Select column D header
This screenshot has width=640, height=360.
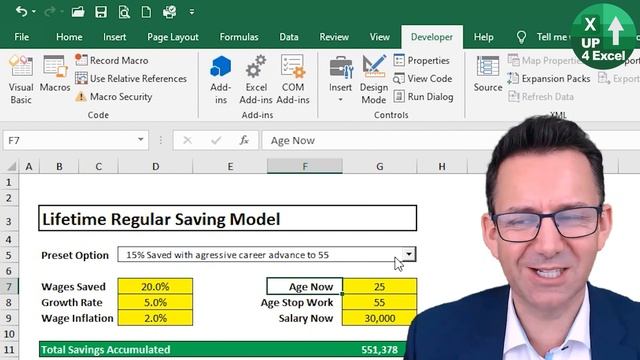point(156,167)
